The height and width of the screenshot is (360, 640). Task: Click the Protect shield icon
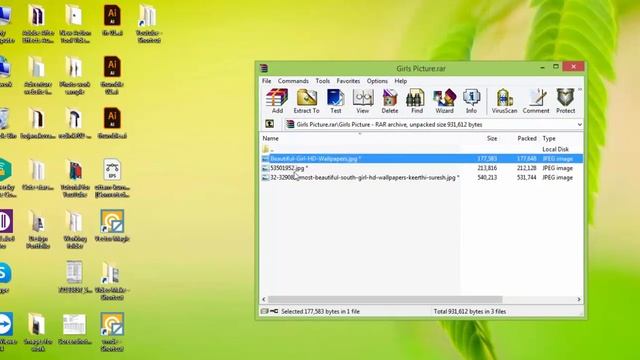566,101
